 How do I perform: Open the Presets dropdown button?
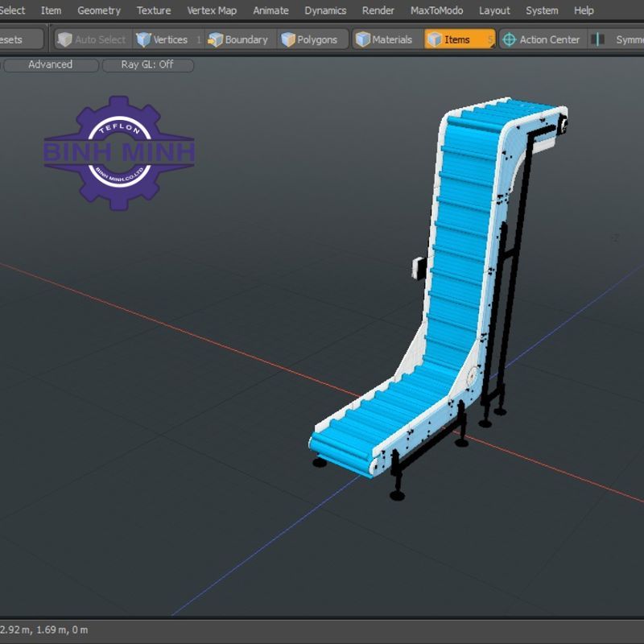point(20,39)
